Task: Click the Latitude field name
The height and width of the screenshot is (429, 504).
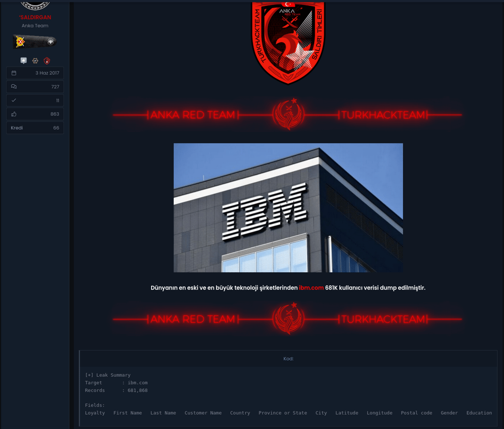Action: (x=347, y=413)
